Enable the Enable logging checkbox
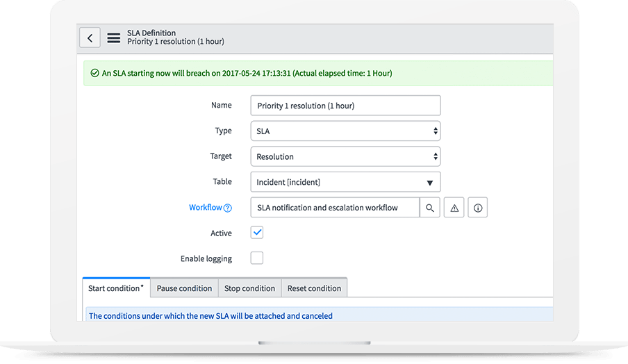Viewport: 628px width, 364px height. [x=257, y=258]
